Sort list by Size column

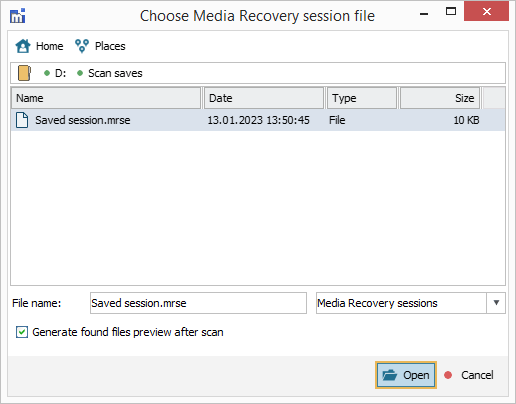pos(440,98)
